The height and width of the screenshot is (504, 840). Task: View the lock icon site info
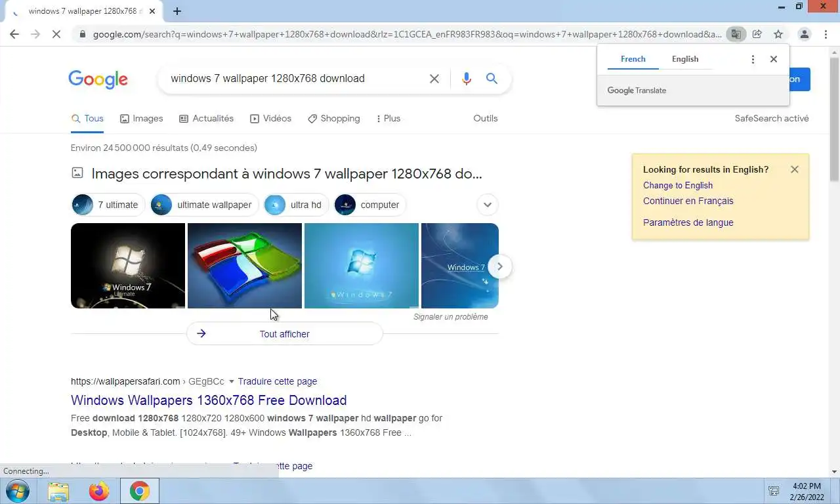(81, 34)
